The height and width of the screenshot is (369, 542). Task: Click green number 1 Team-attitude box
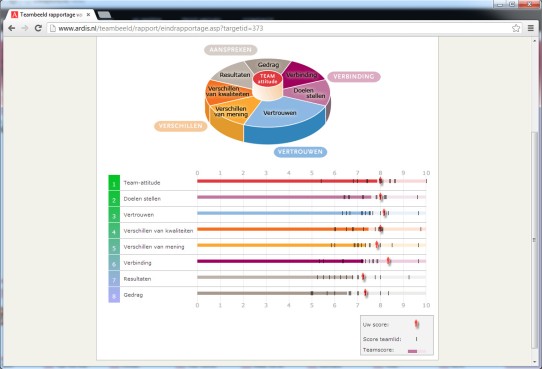pos(114,183)
